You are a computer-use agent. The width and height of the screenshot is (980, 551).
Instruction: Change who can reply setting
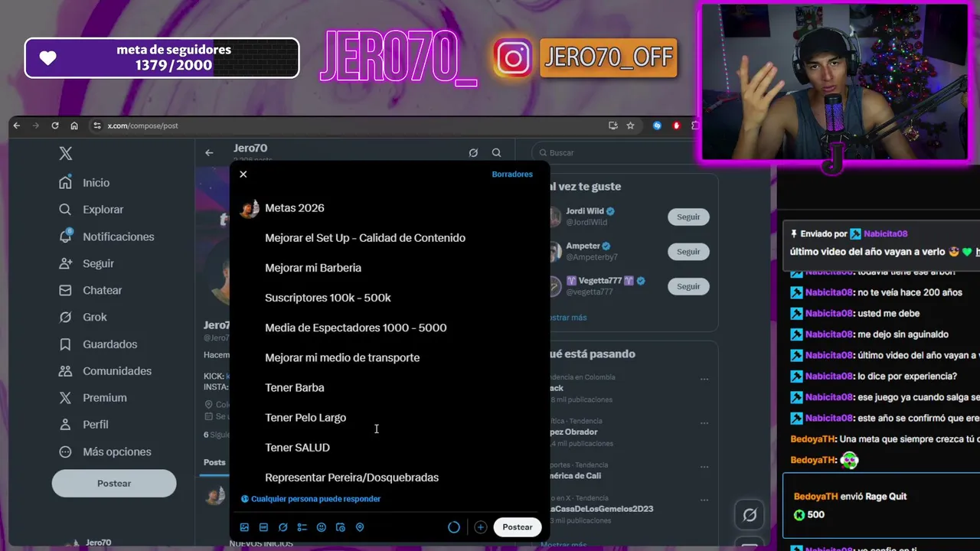coord(311,499)
